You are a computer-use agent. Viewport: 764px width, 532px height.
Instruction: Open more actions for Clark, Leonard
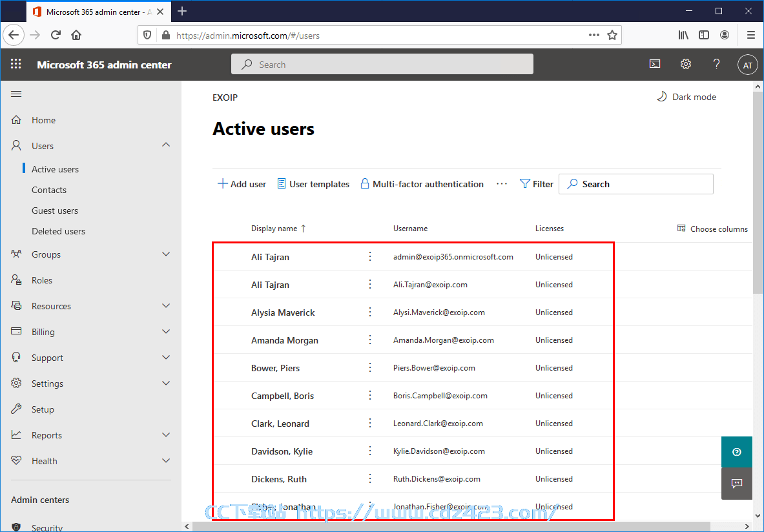point(370,423)
